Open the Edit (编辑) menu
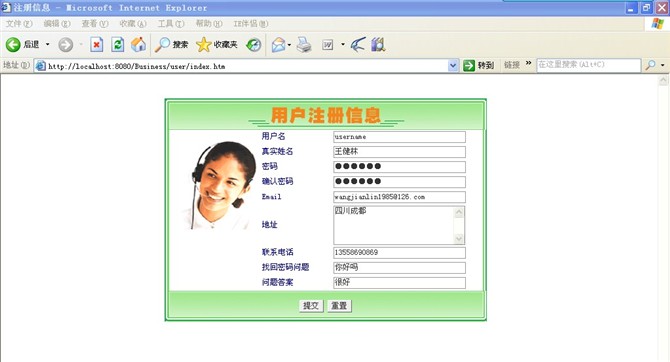 click(57, 24)
